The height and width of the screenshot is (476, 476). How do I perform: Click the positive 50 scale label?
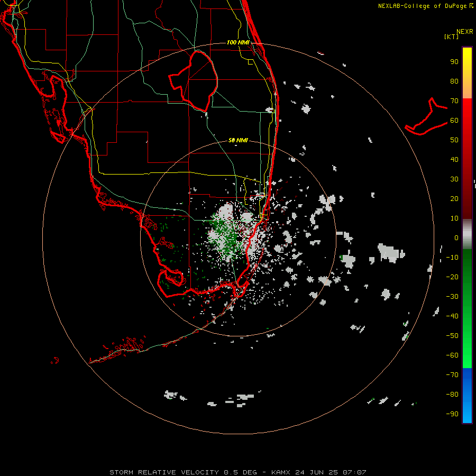(454, 140)
